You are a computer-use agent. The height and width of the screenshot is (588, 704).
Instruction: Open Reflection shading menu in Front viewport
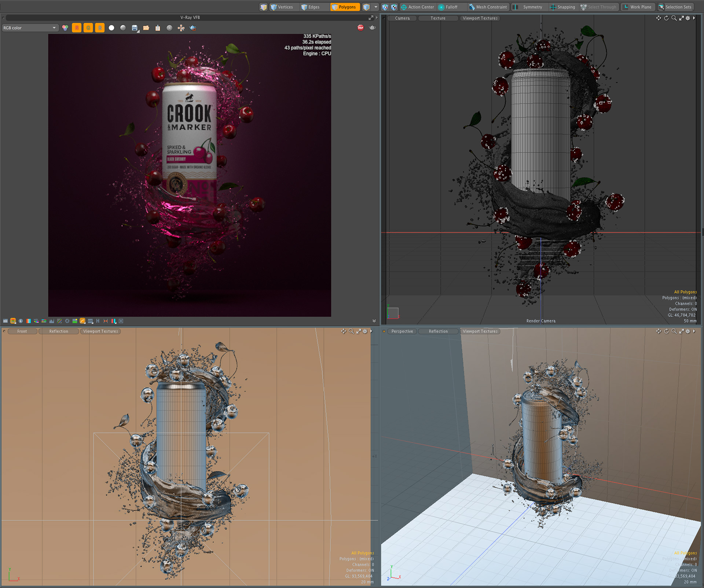click(x=59, y=331)
